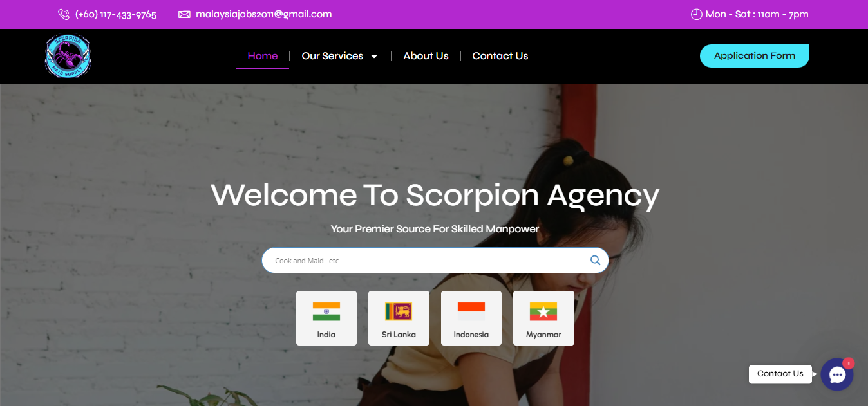Choose the Indonesia flag card
Screen dimensions: 868x406
[x=471, y=318]
